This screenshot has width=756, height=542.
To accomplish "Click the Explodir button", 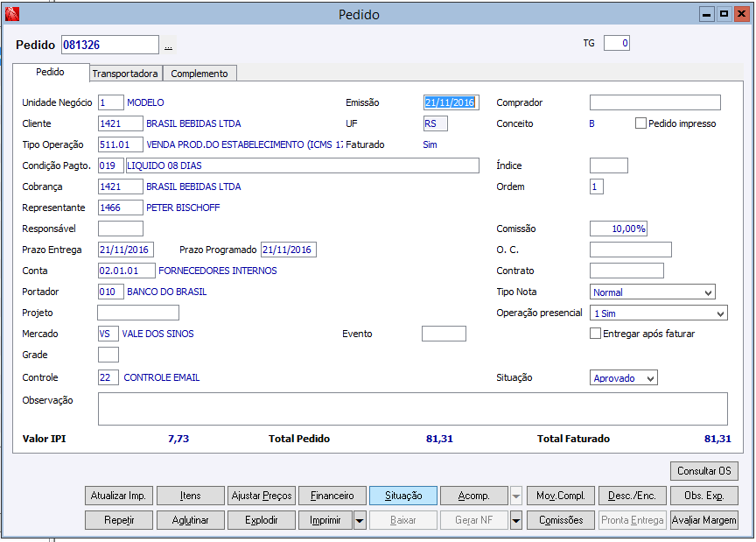I will coord(262,520).
